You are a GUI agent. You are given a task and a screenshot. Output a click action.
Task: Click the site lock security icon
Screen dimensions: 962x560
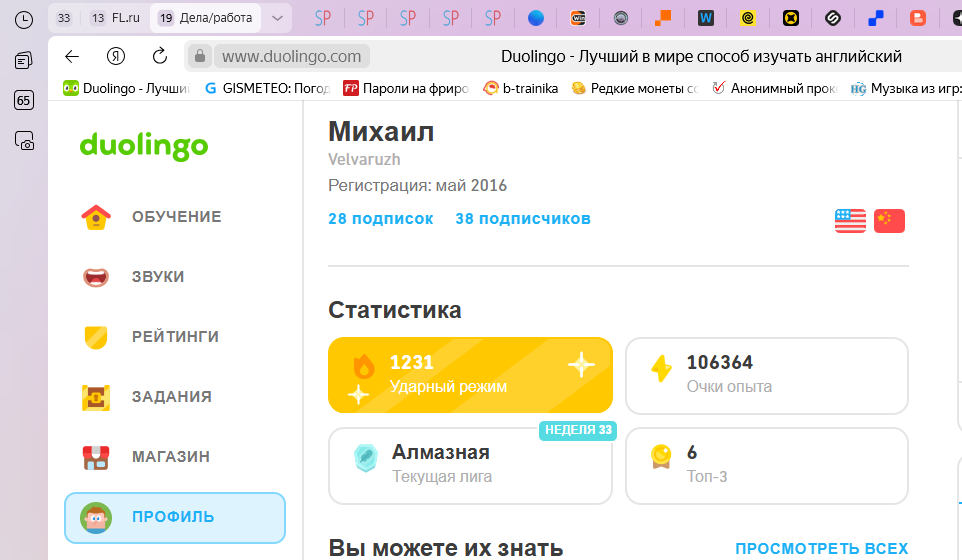click(x=199, y=56)
